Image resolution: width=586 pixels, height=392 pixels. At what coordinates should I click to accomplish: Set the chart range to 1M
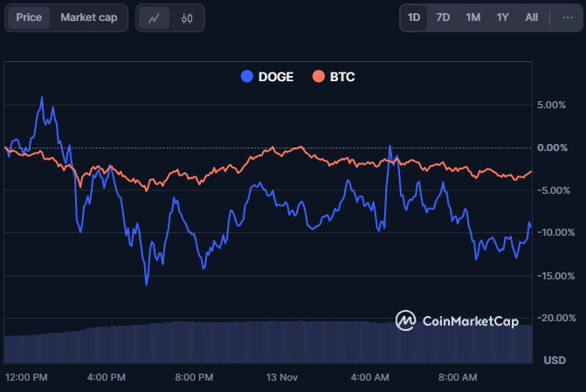pos(472,17)
